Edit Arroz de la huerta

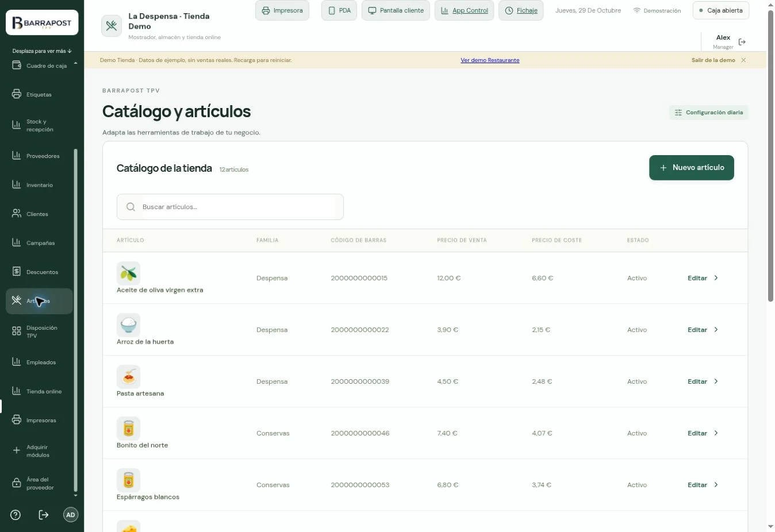click(x=703, y=330)
